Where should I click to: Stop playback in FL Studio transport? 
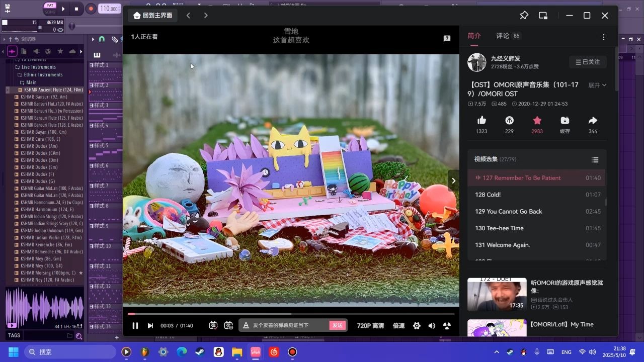click(x=76, y=9)
